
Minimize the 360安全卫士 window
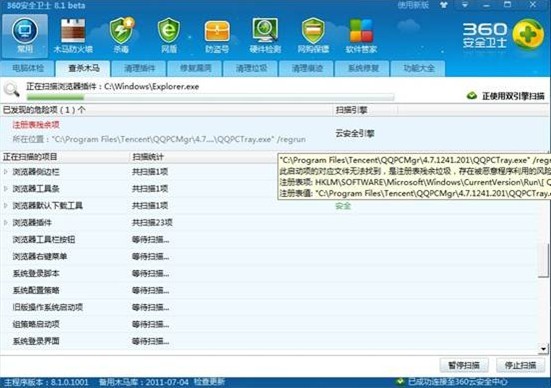[x=487, y=5]
